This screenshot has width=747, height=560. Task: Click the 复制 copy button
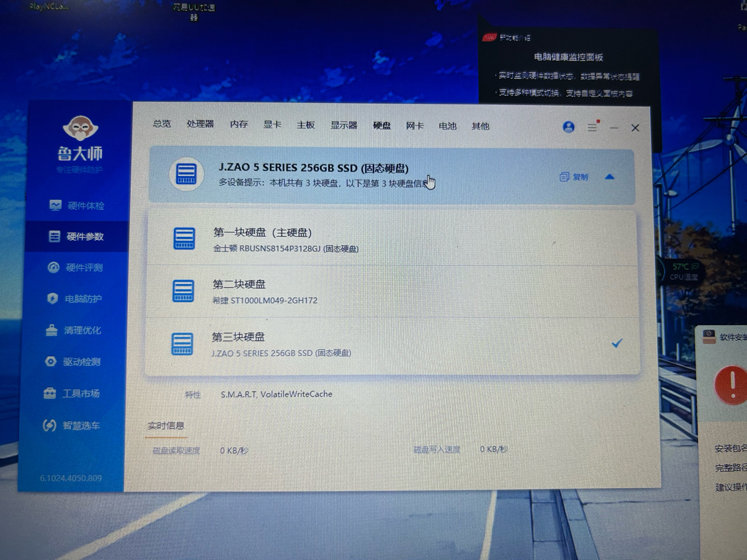574,177
